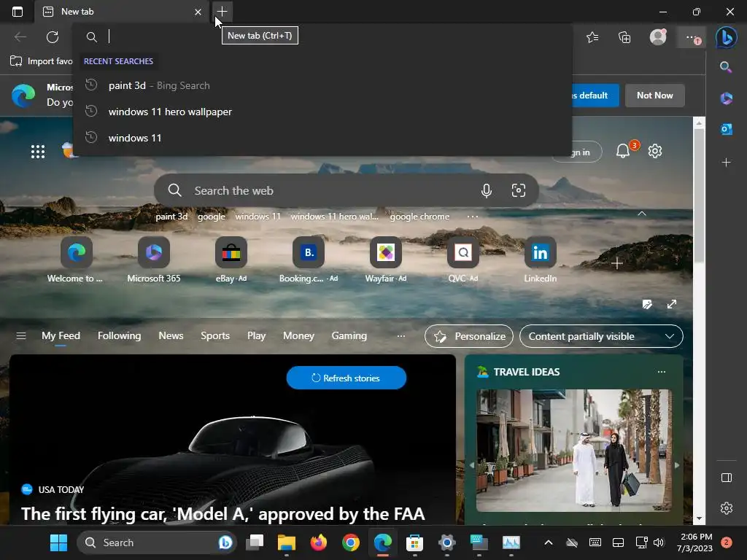Click the Refresh stories button
Screen dimensions: 747x560
pyautogui.click(x=347, y=378)
